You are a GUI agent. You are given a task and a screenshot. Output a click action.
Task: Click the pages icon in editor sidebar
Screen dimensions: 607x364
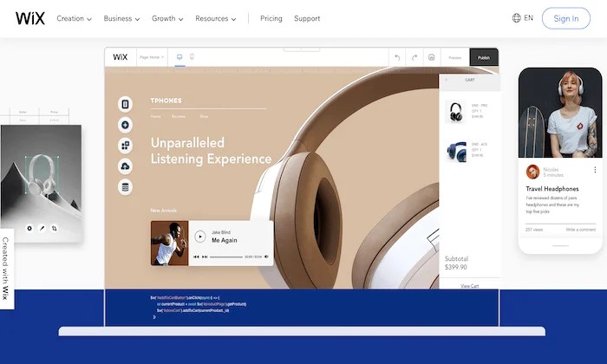tap(125, 104)
